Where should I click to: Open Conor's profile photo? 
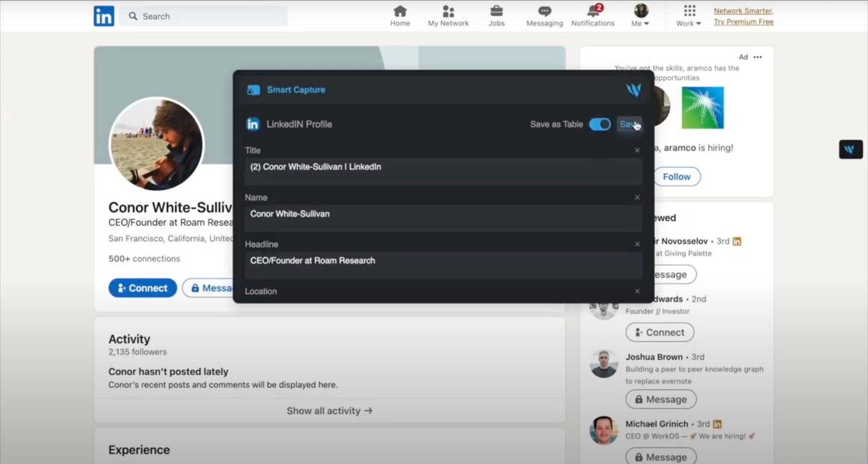[x=157, y=144]
